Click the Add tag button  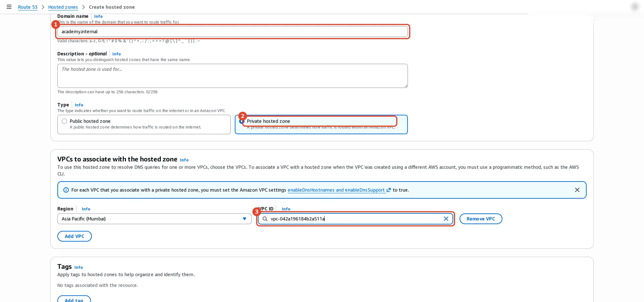pyautogui.click(x=74, y=299)
